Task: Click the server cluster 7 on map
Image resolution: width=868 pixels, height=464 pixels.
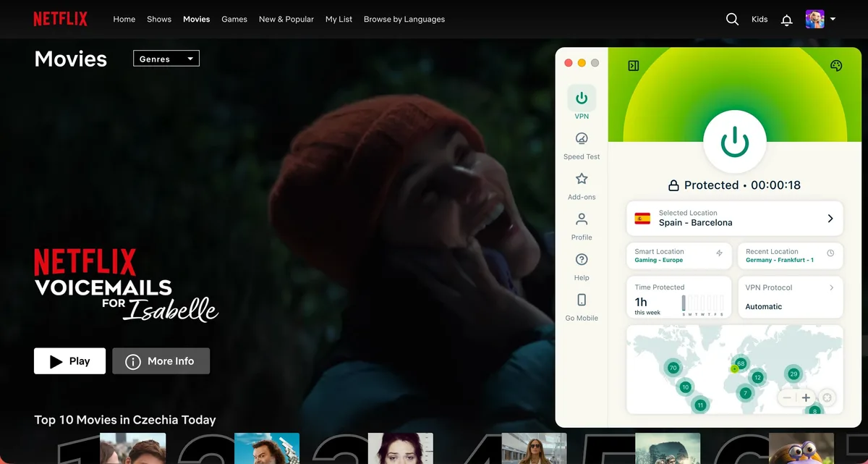Action: click(745, 393)
